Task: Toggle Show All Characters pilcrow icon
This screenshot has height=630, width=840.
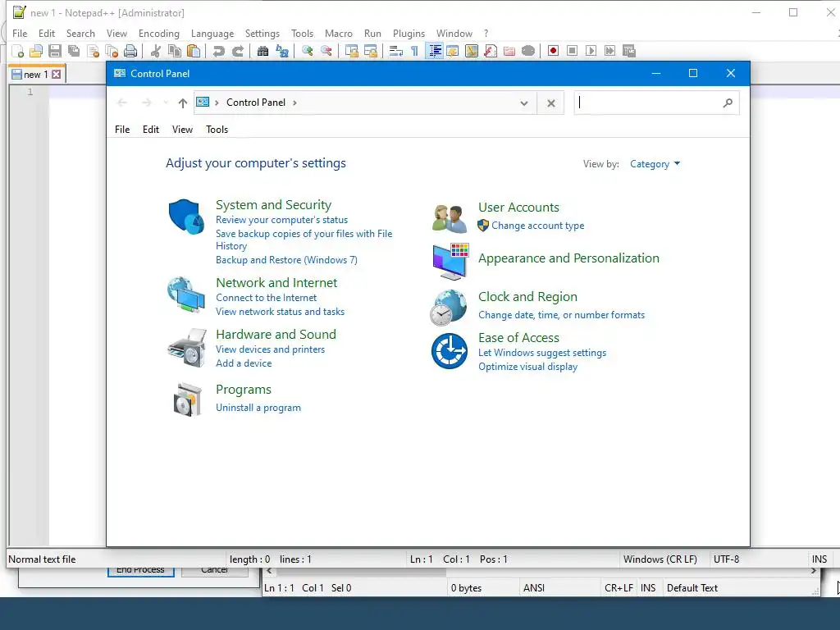Action: pos(414,51)
